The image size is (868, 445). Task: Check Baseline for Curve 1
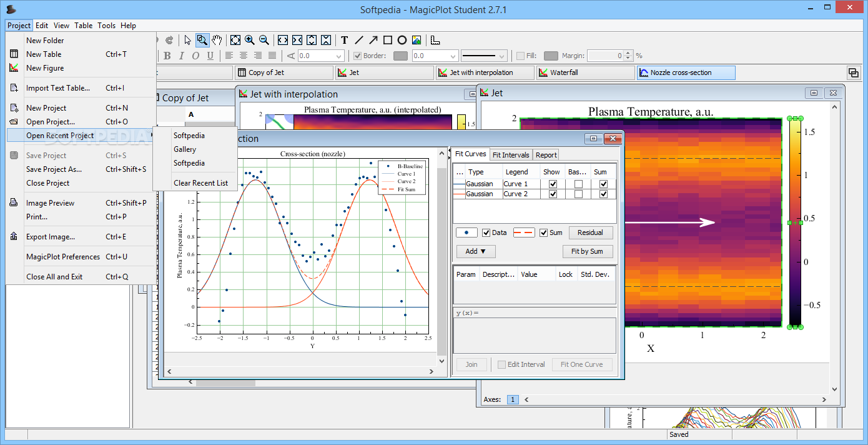click(x=578, y=184)
